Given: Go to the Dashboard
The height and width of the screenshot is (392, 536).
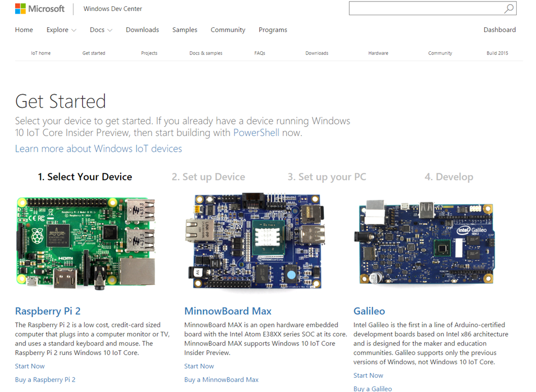Looking at the screenshot, I should [499, 30].
